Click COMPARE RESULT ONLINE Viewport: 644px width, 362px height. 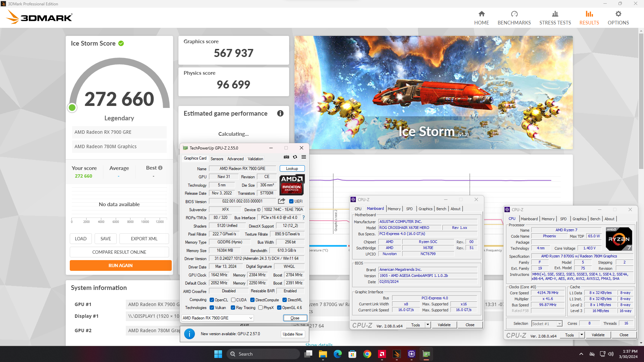(119, 252)
